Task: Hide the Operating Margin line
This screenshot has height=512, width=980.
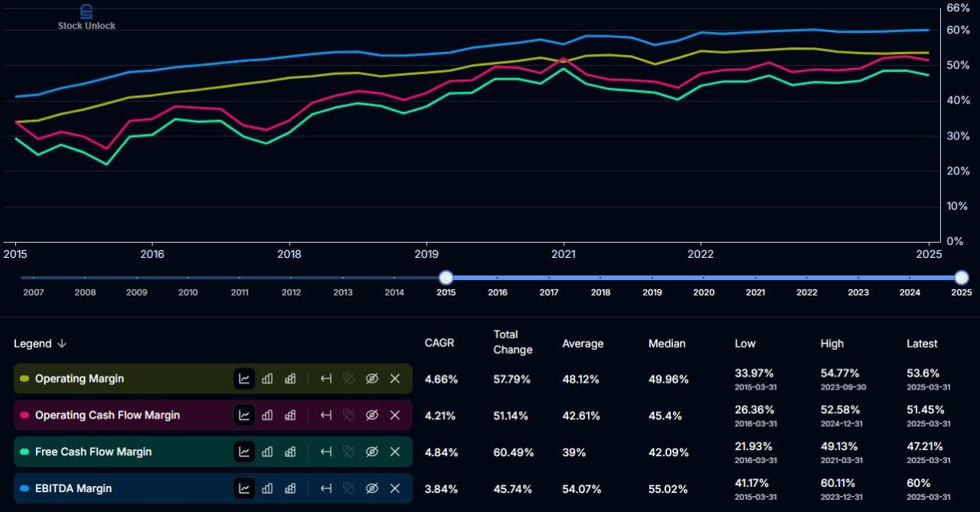Action: point(372,378)
